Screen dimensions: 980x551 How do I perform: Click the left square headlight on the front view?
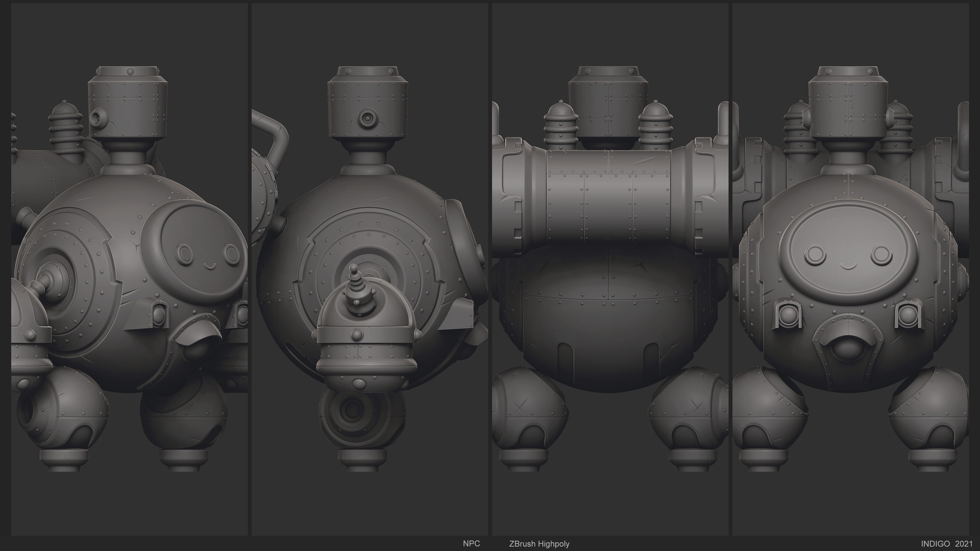(x=789, y=315)
